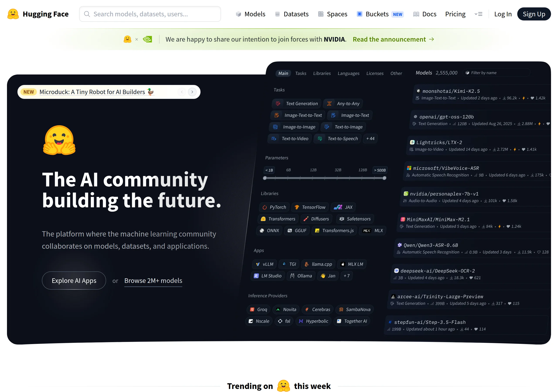Toggle the Cerebras provider filter

coord(317,309)
